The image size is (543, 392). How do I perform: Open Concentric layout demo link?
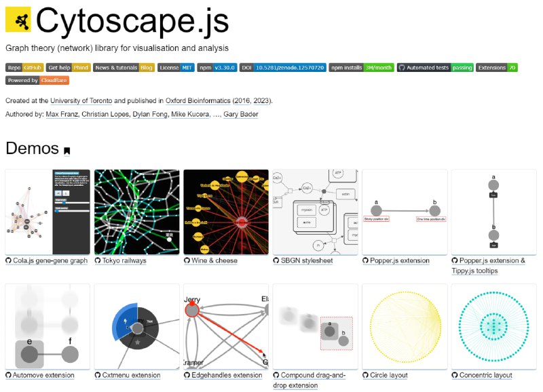pos(485,376)
